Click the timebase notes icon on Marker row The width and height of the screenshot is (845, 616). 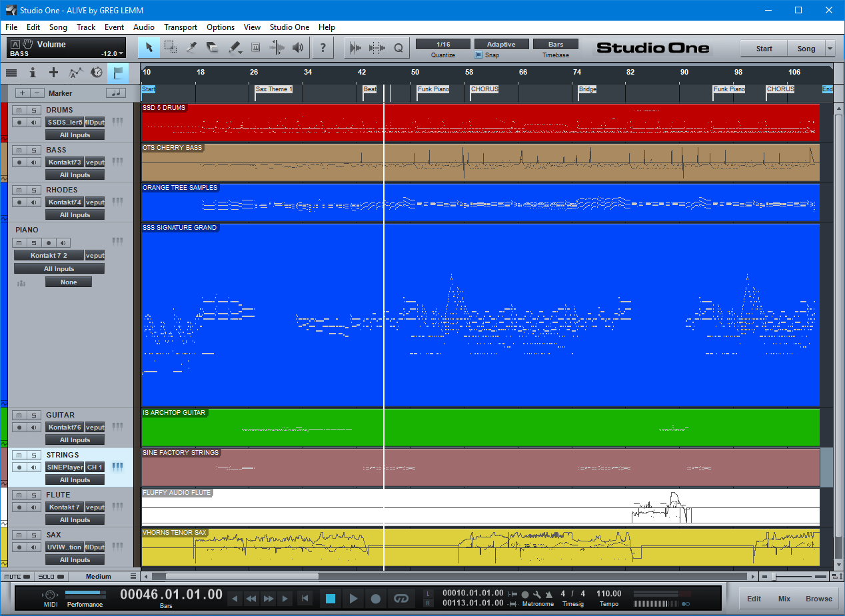coord(115,93)
